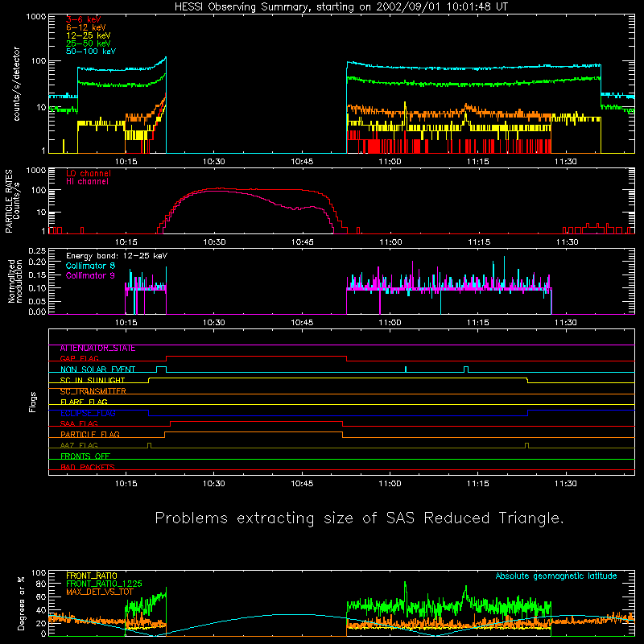
Task: Click the 0.05 modulation axis value
Action: (x=37, y=301)
